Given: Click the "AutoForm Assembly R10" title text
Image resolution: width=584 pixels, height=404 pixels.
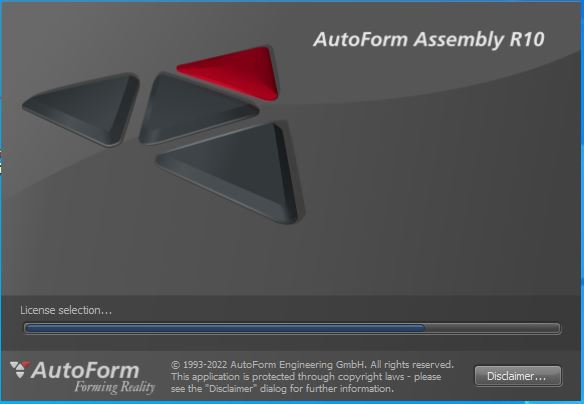Looking at the screenshot, I should 429,39.
